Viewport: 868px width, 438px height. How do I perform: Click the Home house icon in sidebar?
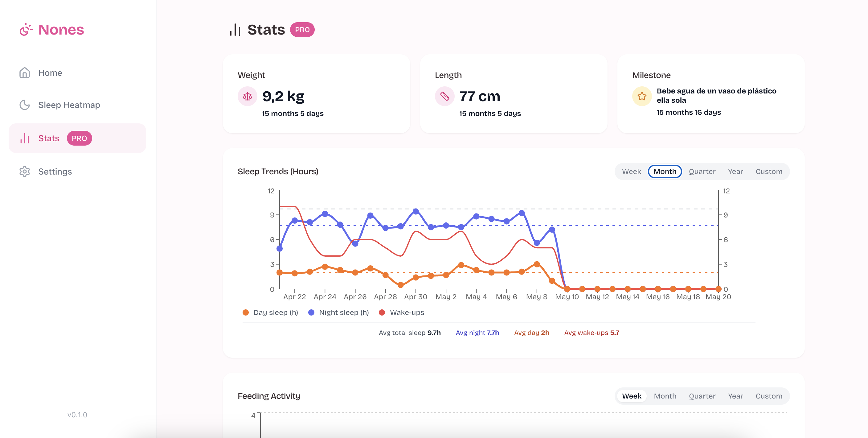[25, 73]
